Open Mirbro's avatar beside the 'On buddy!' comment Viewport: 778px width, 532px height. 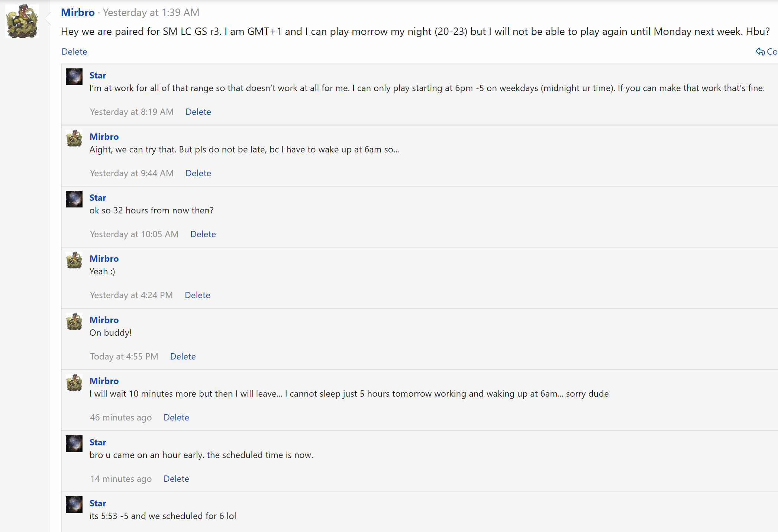(x=74, y=322)
